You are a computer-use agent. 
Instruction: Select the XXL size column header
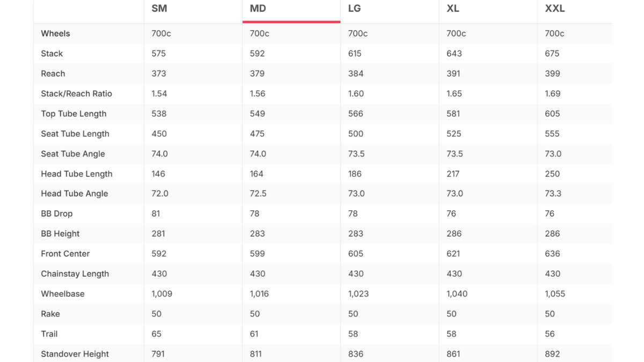(x=555, y=9)
